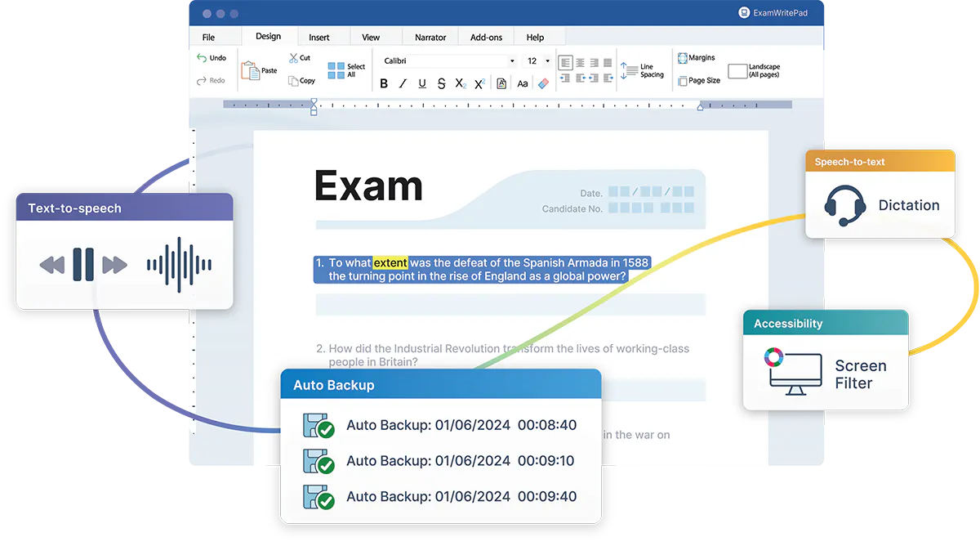Click the Text-to-speech card header
This screenshot has width=980, height=546.
click(x=124, y=208)
